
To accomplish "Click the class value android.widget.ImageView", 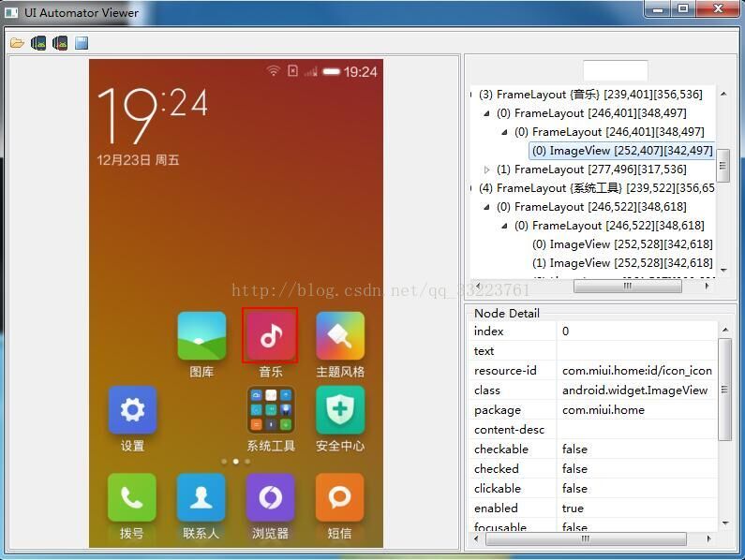I will click(x=634, y=390).
